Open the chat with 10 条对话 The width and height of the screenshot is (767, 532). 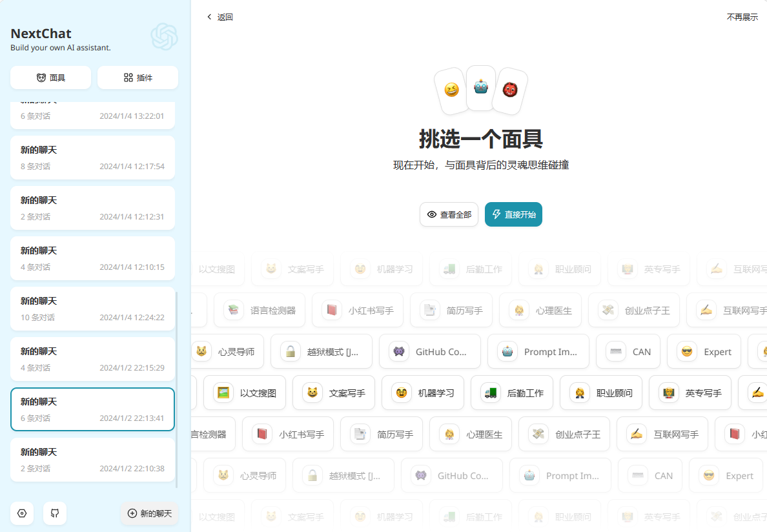pos(92,309)
